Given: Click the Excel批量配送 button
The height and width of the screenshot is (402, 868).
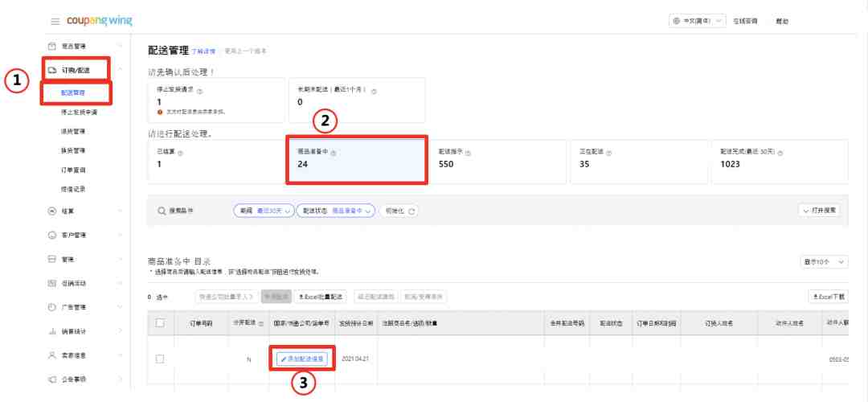Looking at the screenshot, I should 321,297.
